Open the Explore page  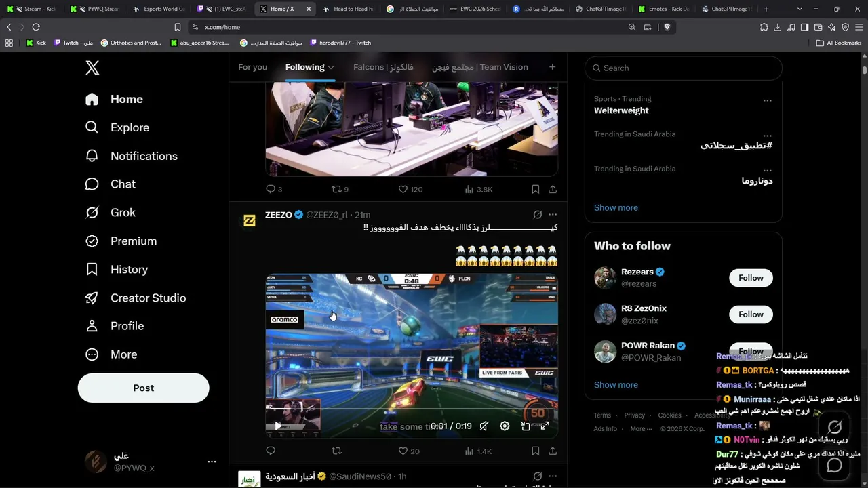coord(117,127)
